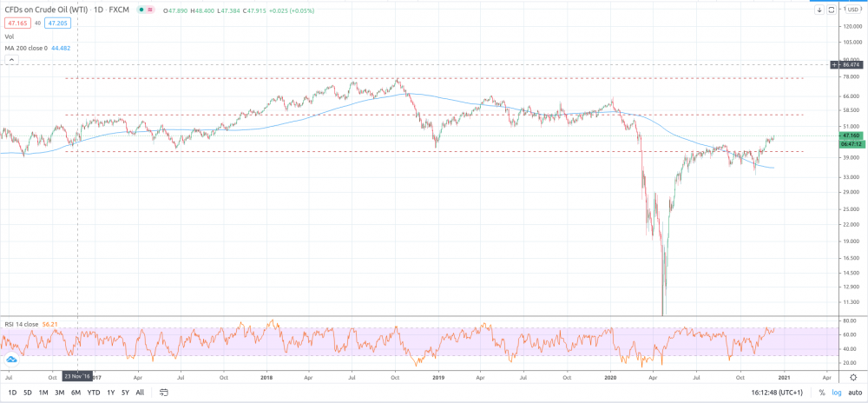
Task: Select the 5D time range
Action: [x=27, y=393]
